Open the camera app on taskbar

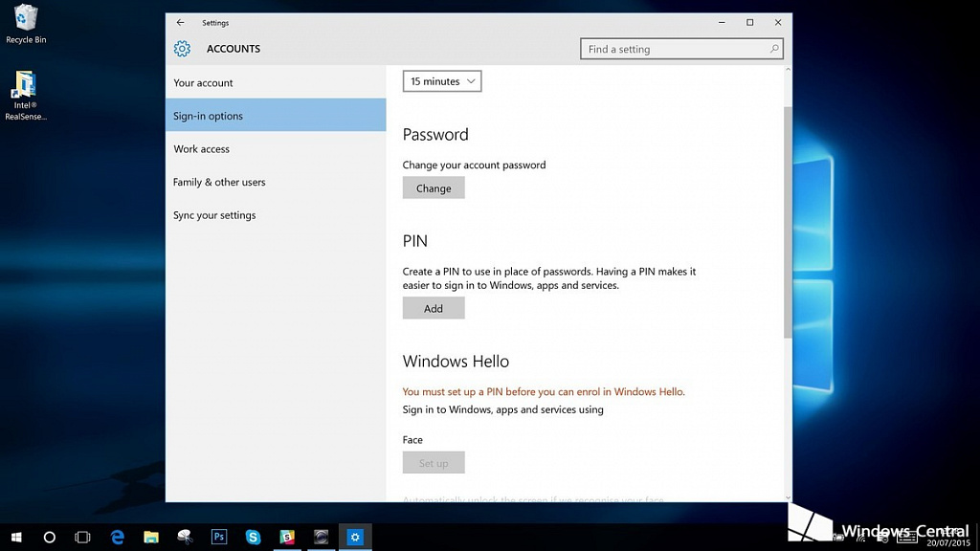tap(321, 538)
